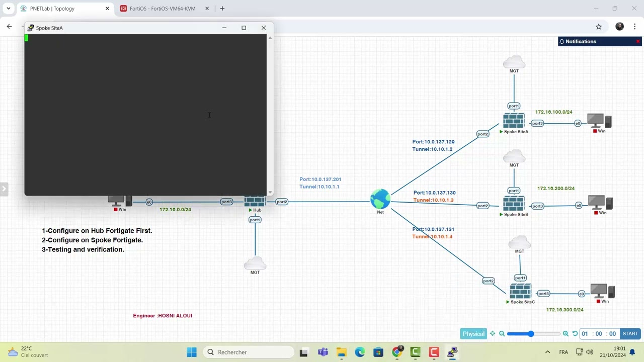Click the e0 label near Spoke SiteC PC
Screen dimensions: 644x362
point(582,294)
